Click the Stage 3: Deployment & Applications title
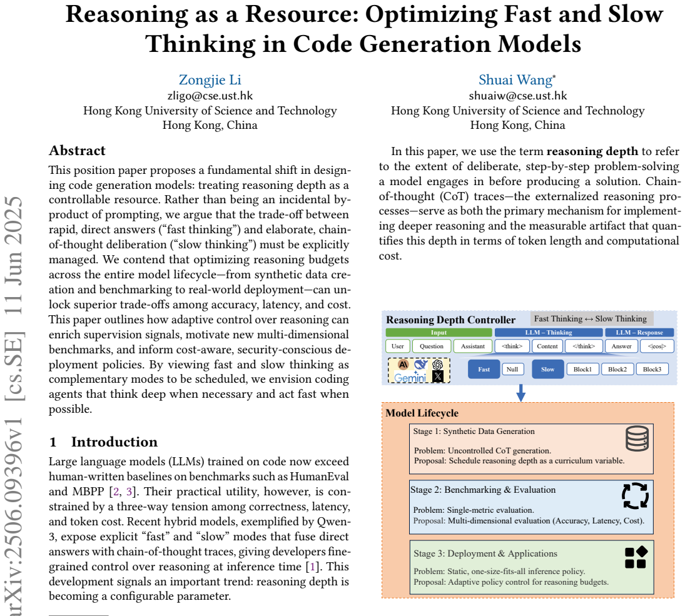Image resolution: width=685 pixels, height=616 pixels. point(485,553)
